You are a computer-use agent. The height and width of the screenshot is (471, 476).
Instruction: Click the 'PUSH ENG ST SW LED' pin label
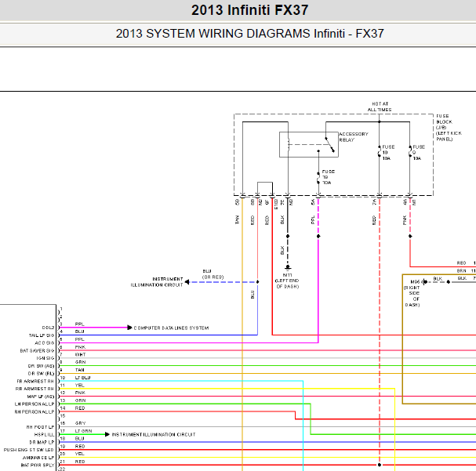tap(28, 450)
